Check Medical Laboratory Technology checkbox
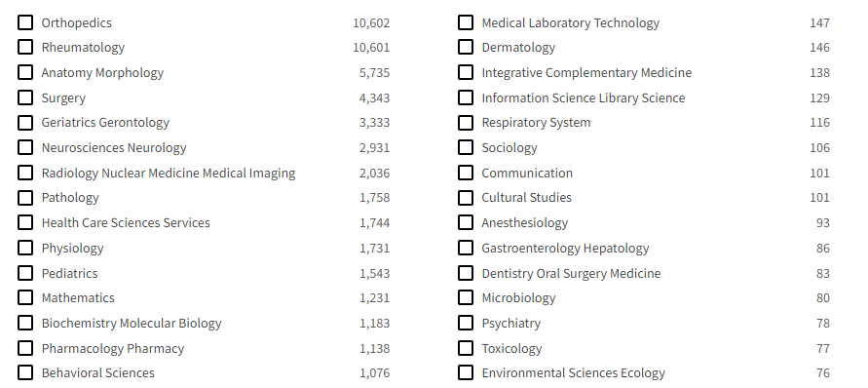This screenshot has height=388, width=868. tap(466, 22)
